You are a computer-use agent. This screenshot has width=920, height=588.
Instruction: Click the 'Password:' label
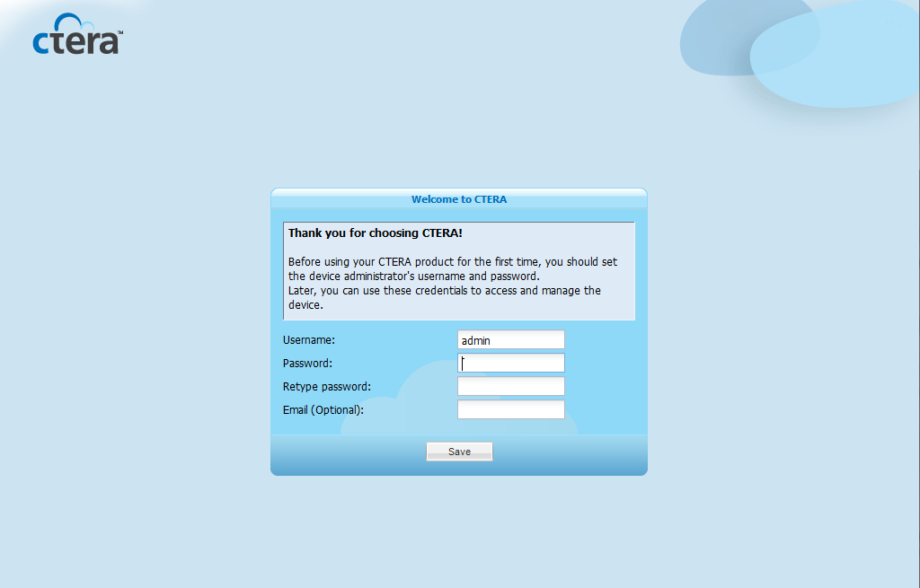[307, 364]
